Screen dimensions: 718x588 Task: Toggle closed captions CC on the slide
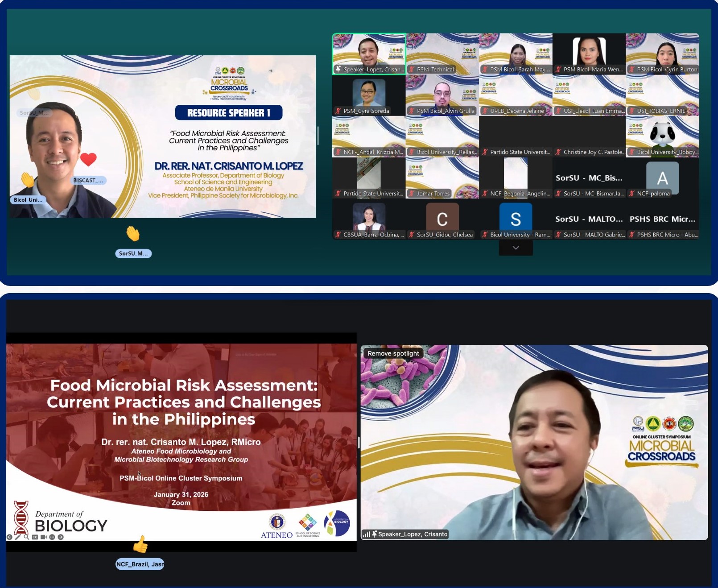[x=35, y=537]
